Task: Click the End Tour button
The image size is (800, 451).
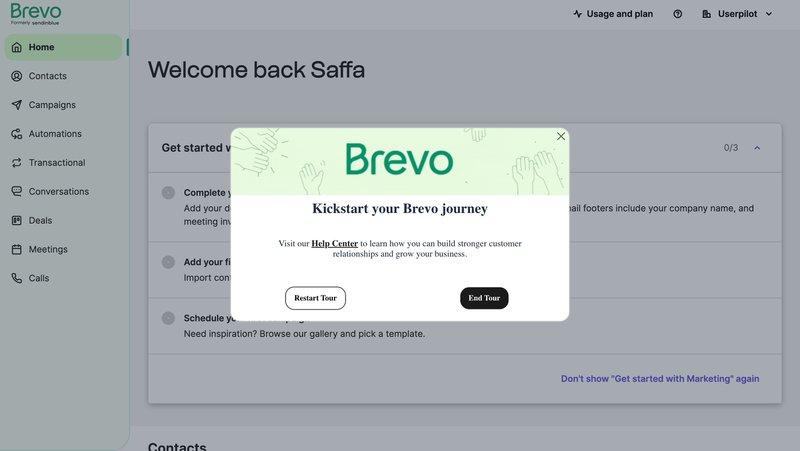Action: tap(484, 298)
